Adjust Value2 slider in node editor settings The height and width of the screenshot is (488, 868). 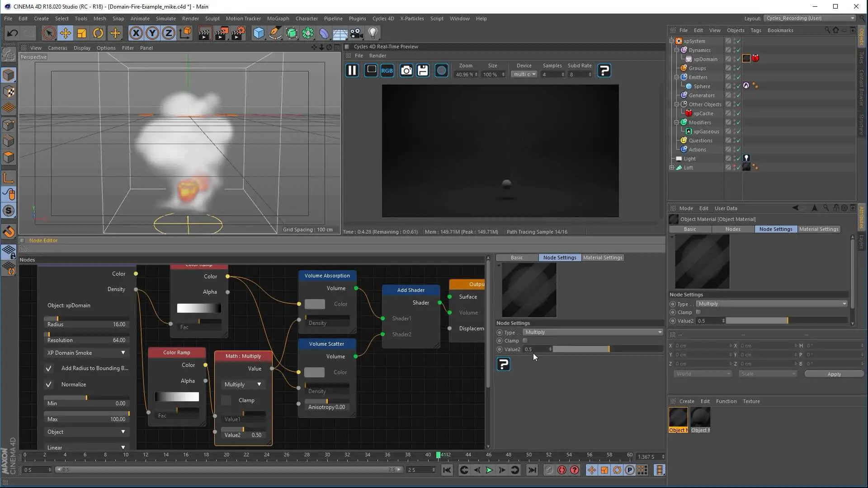pos(608,349)
